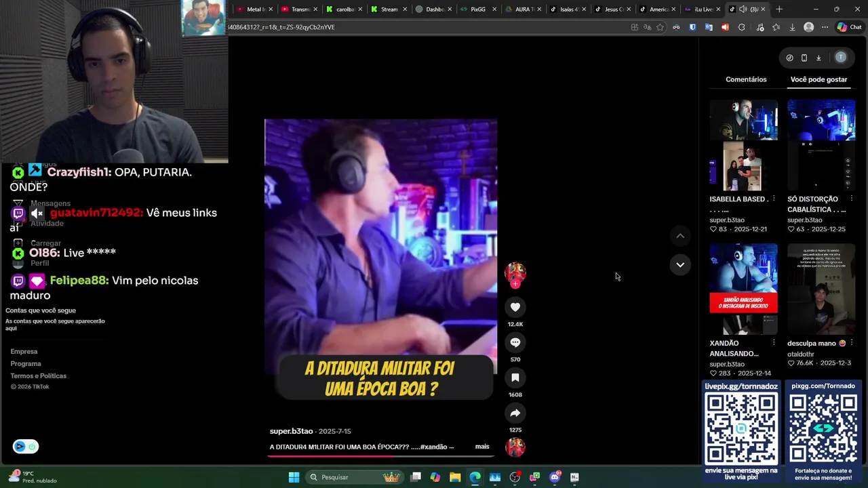Open the SÓ DISTORÇÃO CABALÍSTICA thumbnail
The width and height of the screenshot is (868, 488).
pyautogui.click(x=821, y=145)
